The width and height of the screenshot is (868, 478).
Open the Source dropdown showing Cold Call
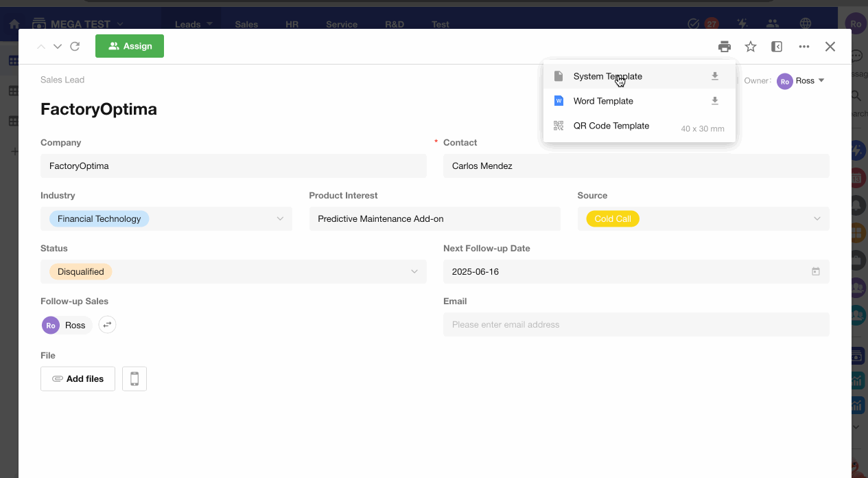point(817,219)
